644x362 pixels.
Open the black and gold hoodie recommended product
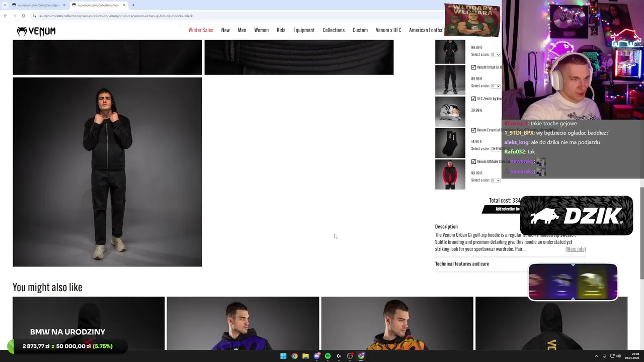tap(551, 323)
